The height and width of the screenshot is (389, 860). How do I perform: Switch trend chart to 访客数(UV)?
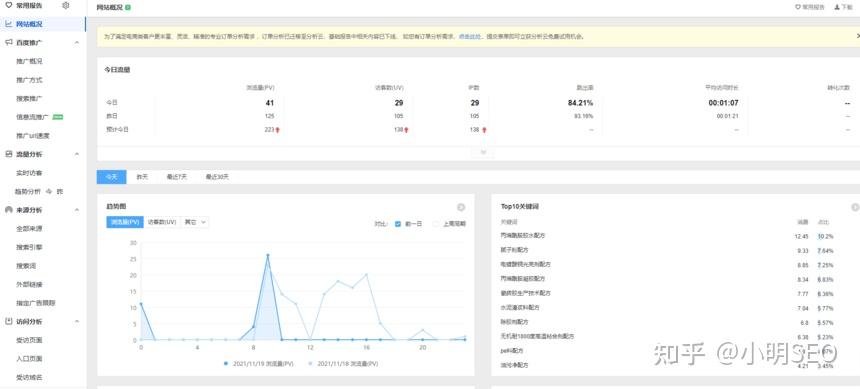click(162, 222)
